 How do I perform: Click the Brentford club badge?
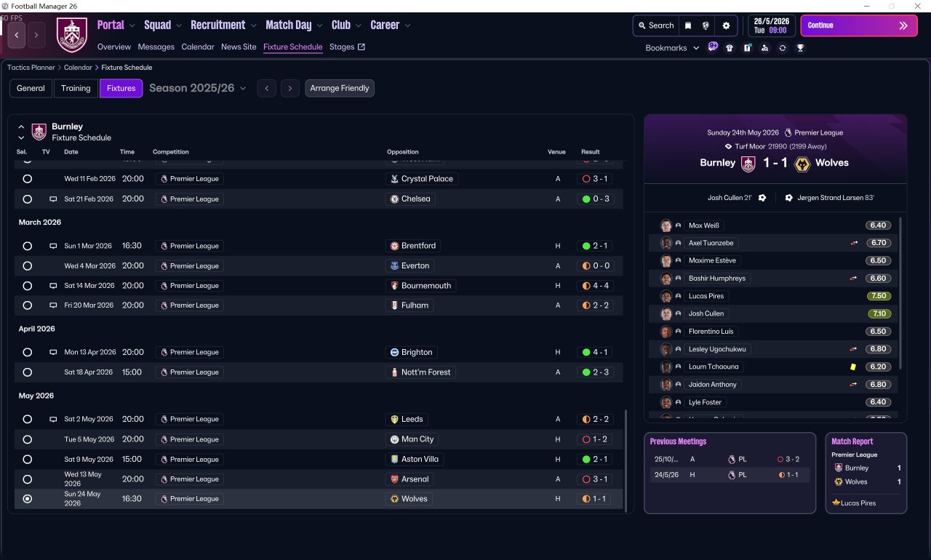[394, 246]
